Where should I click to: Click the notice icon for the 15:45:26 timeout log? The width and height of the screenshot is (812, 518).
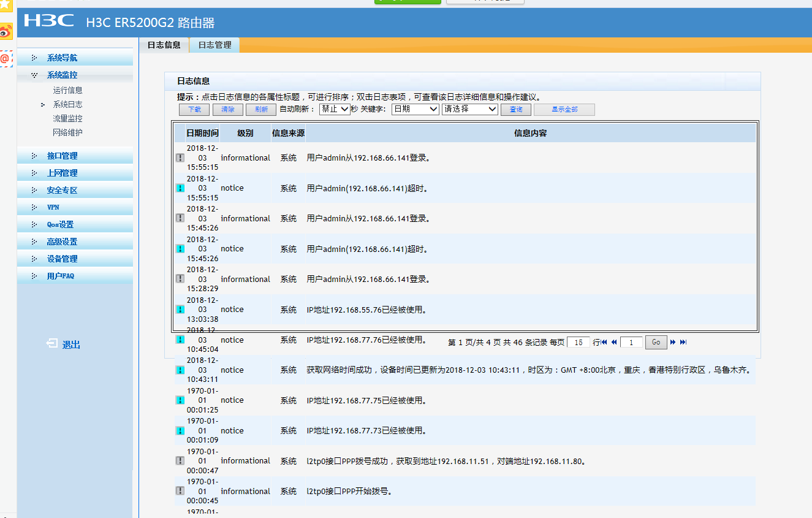tap(180, 249)
